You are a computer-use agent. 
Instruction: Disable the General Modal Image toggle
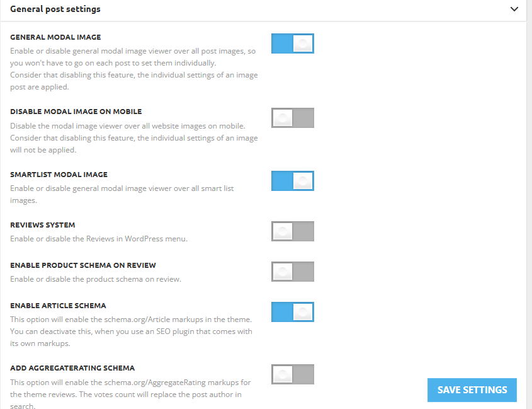click(293, 43)
